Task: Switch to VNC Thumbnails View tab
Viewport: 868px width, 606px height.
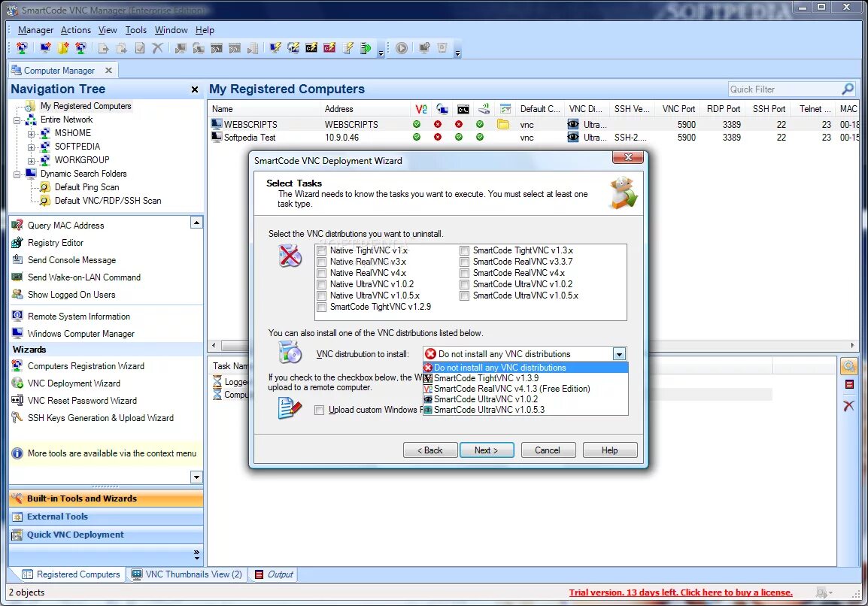Action: pos(187,574)
